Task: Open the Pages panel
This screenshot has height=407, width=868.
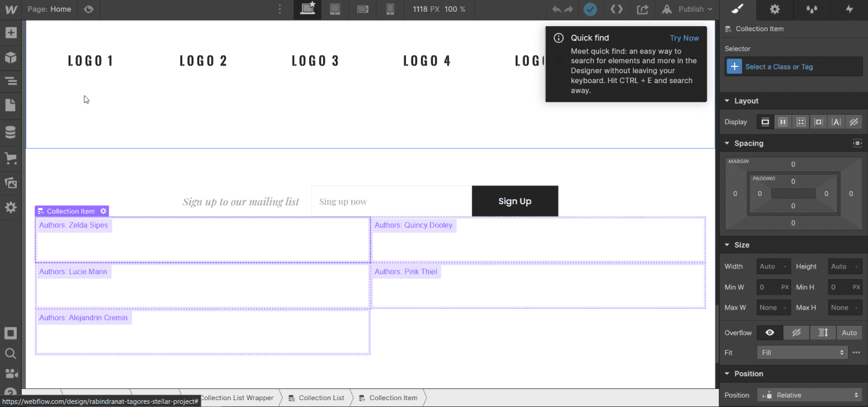Action: pos(11,105)
